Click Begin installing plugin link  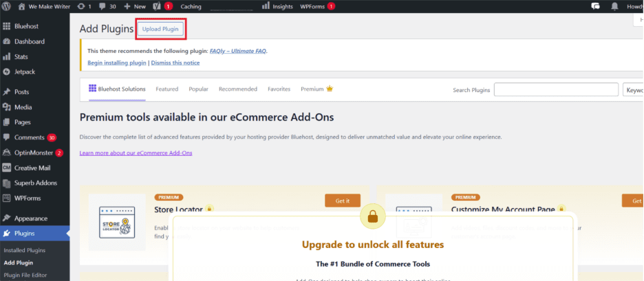tap(117, 63)
